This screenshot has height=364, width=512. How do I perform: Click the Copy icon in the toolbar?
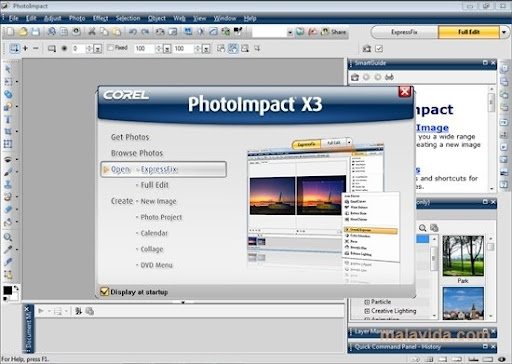pyautogui.click(x=104, y=32)
